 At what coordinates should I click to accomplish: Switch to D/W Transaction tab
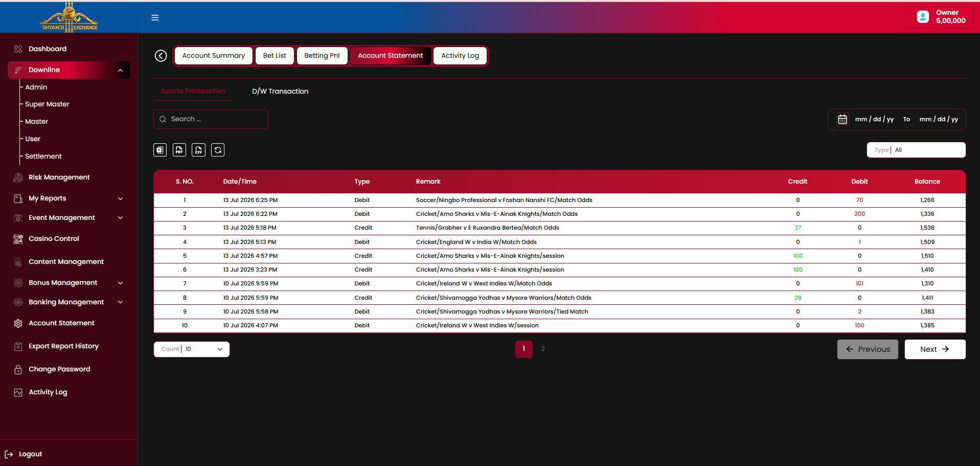(280, 91)
